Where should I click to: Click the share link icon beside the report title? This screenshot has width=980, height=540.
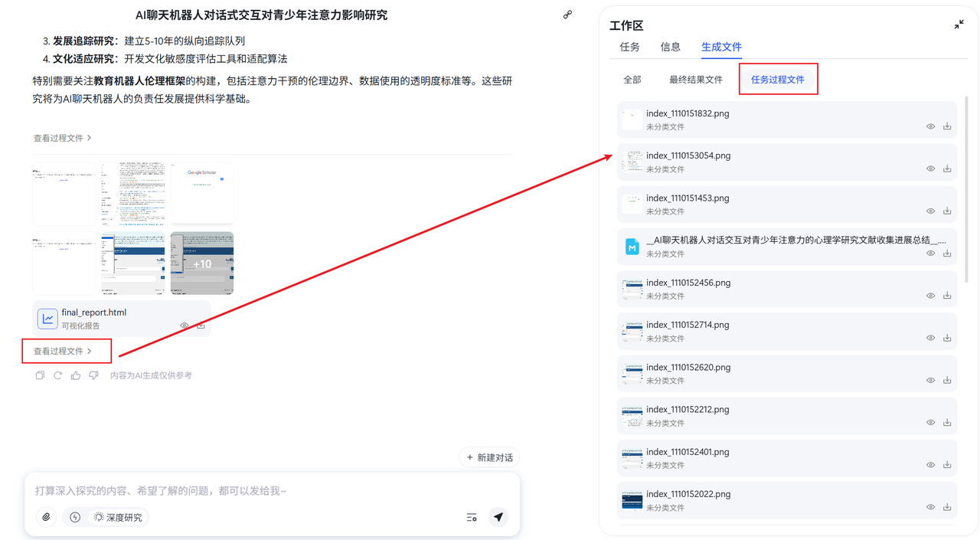[567, 14]
